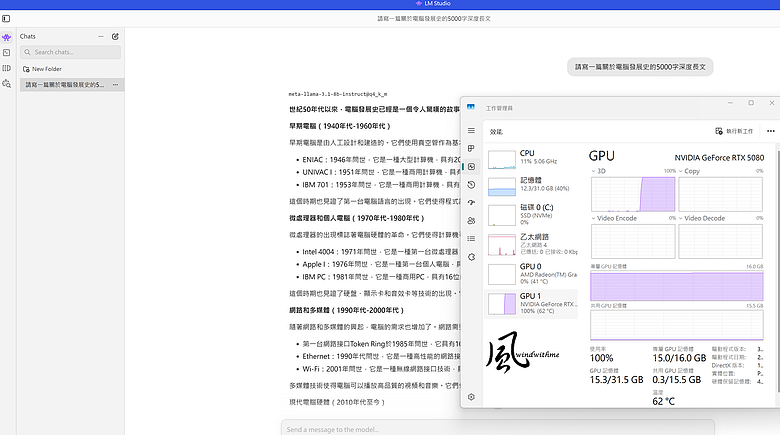Screen dimensions: 780x435
Task: Toggle the LM Studio sidebar panel icon
Action: [x=6, y=18]
